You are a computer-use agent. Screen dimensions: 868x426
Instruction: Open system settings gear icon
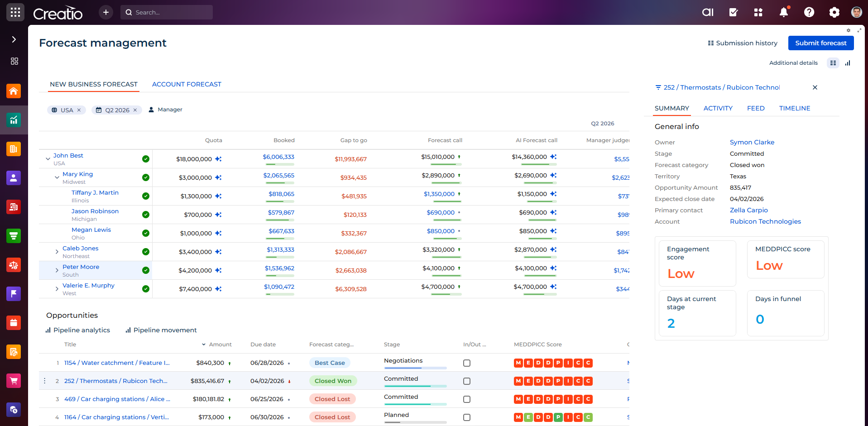click(834, 12)
